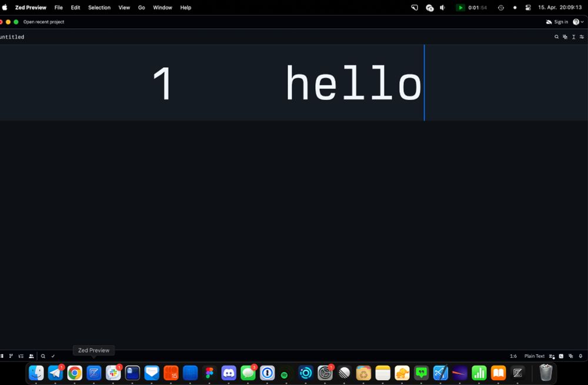The image size is (588, 385).
Task: Open the File menu
Action: click(x=58, y=8)
